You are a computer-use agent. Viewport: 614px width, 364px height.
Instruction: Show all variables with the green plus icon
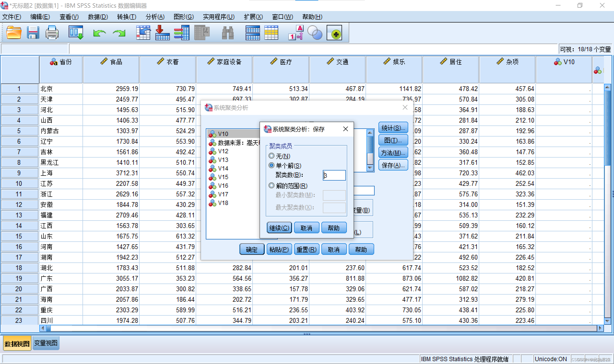point(334,33)
